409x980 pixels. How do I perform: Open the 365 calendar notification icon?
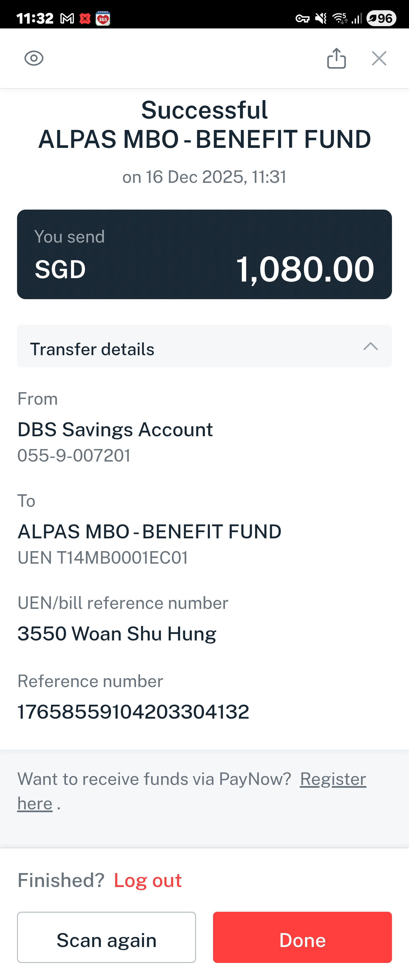tap(103, 18)
